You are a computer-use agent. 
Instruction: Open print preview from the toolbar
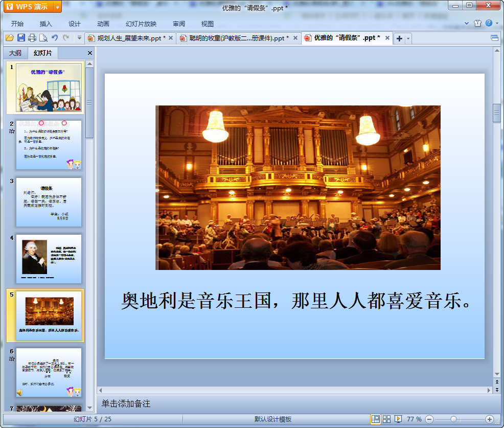tap(43, 38)
